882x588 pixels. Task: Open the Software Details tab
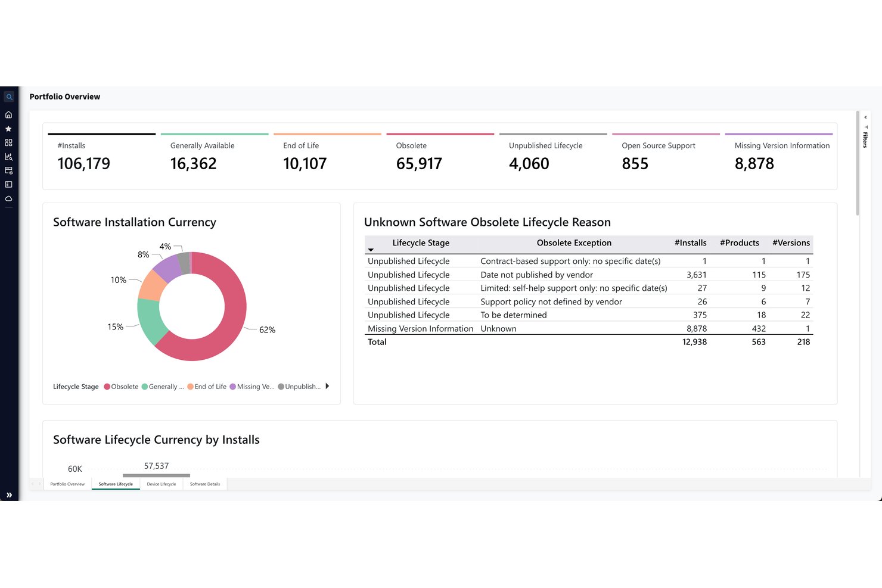click(205, 484)
